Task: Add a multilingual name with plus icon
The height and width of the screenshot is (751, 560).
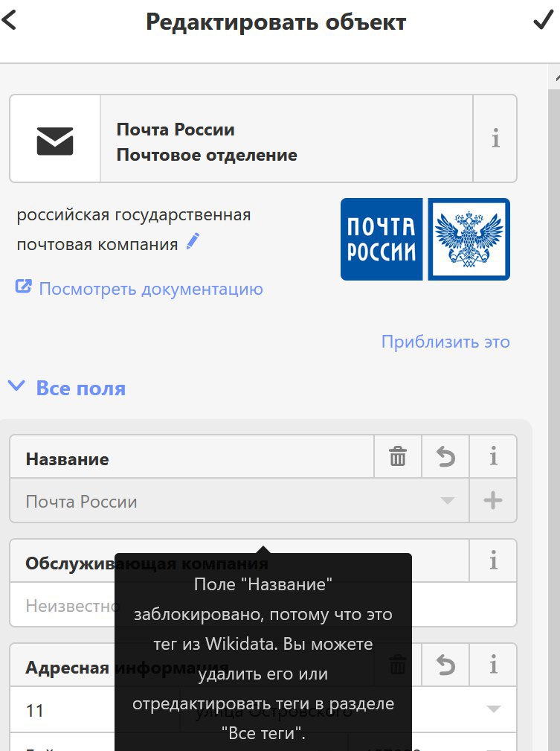Action: [493, 500]
